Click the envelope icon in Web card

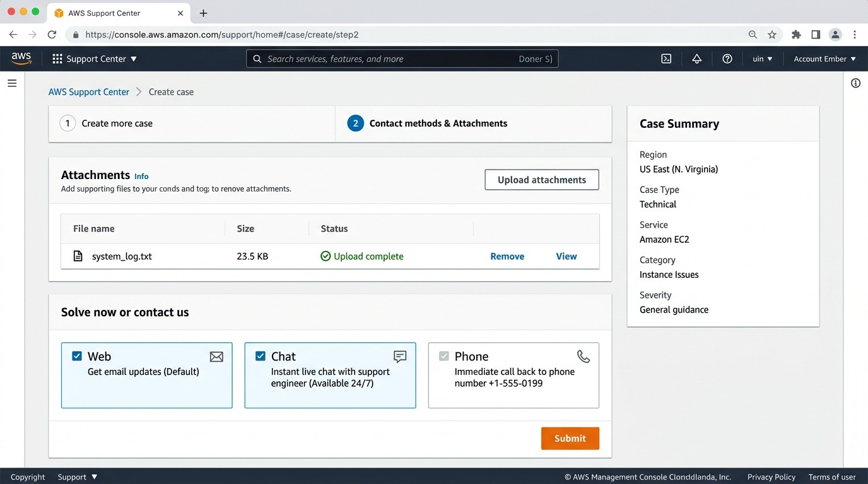point(216,357)
